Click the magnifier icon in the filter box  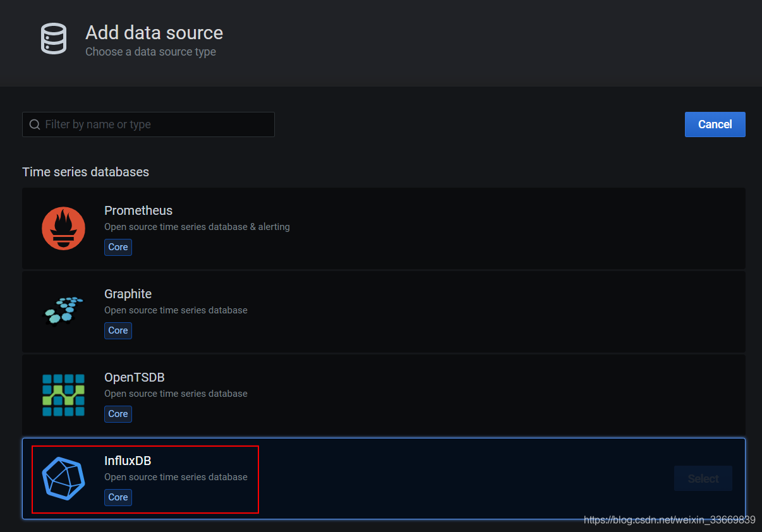pos(35,124)
